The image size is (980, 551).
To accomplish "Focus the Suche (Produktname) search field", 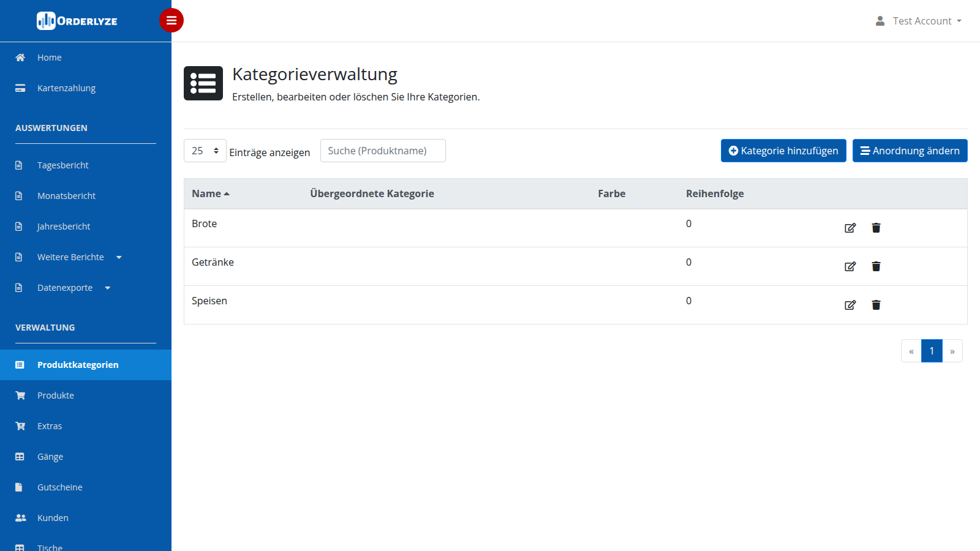I will 383,151.
